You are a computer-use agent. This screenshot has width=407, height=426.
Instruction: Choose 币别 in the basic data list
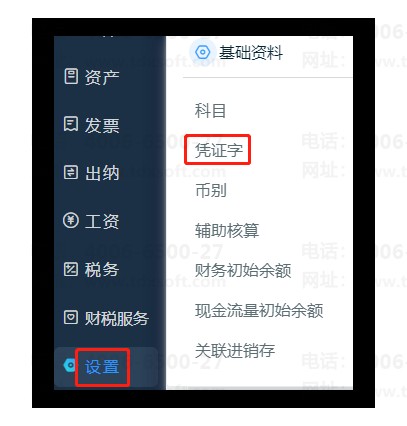click(x=211, y=190)
